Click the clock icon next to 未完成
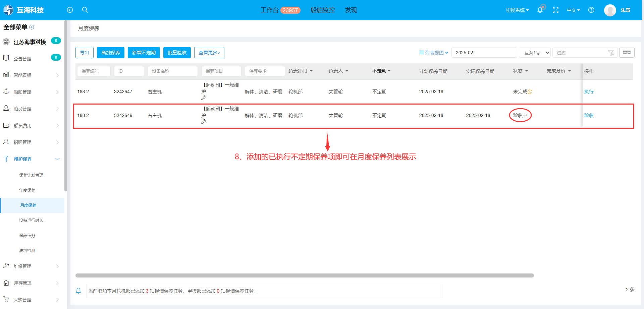Image resolution: width=644 pixels, height=309 pixels. pos(530,92)
